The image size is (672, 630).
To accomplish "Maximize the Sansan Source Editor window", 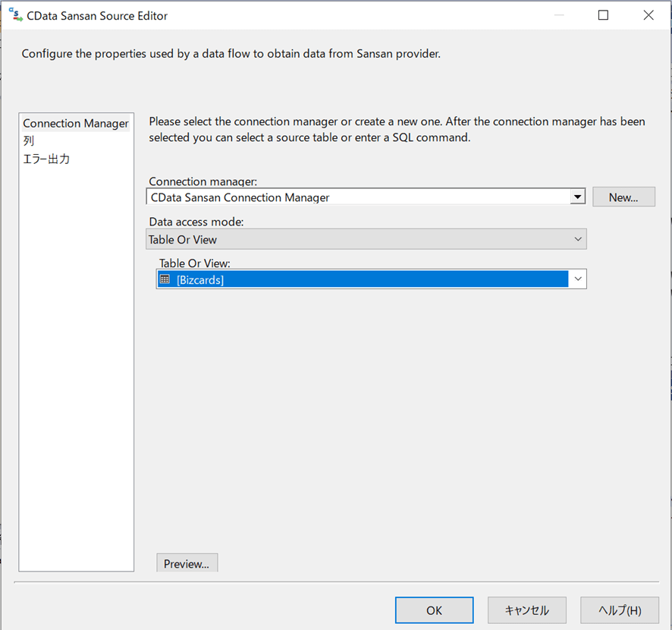I will click(604, 15).
